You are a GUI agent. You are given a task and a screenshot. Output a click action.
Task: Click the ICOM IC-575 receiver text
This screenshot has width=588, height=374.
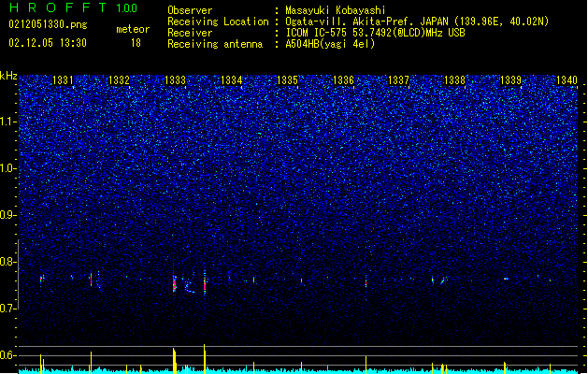coord(375,33)
